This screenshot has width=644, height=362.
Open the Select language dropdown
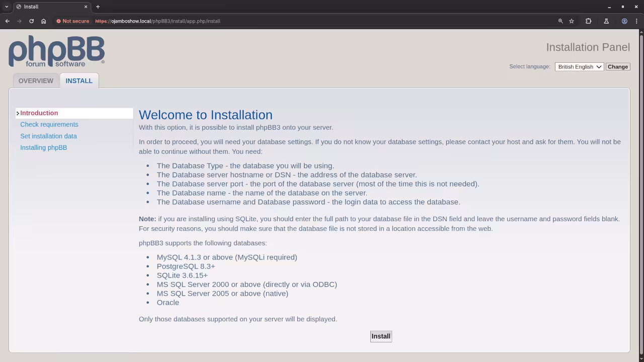[579, 67]
